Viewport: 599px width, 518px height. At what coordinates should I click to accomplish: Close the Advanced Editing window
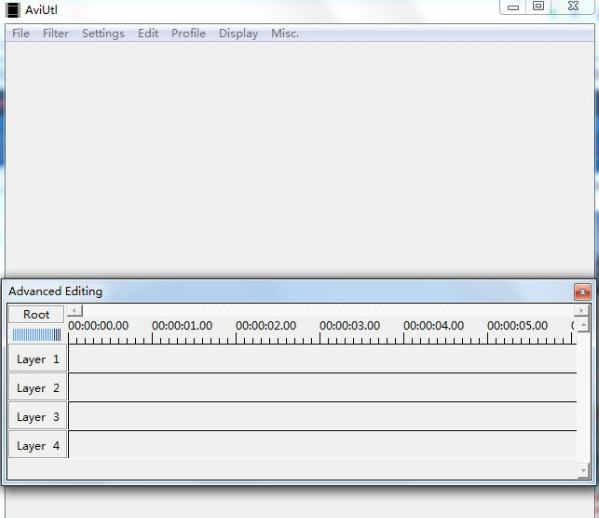point(582,292)
